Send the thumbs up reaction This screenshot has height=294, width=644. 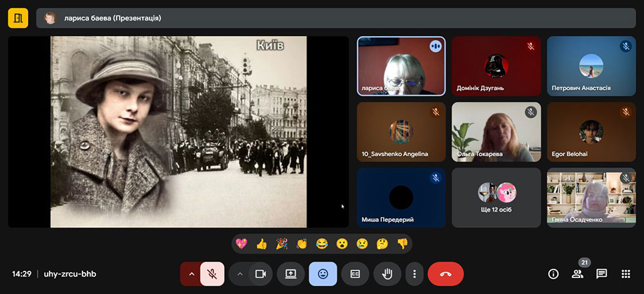[261, 244]
